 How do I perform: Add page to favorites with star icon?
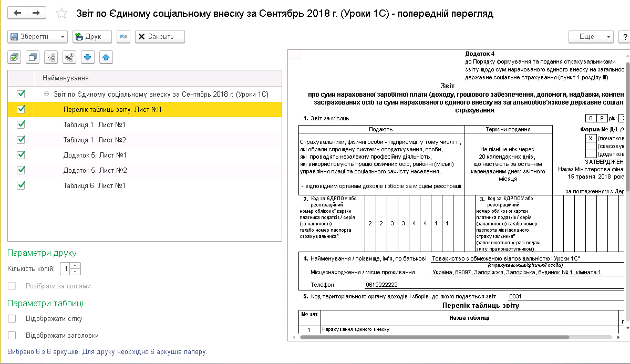click(61, 13)
